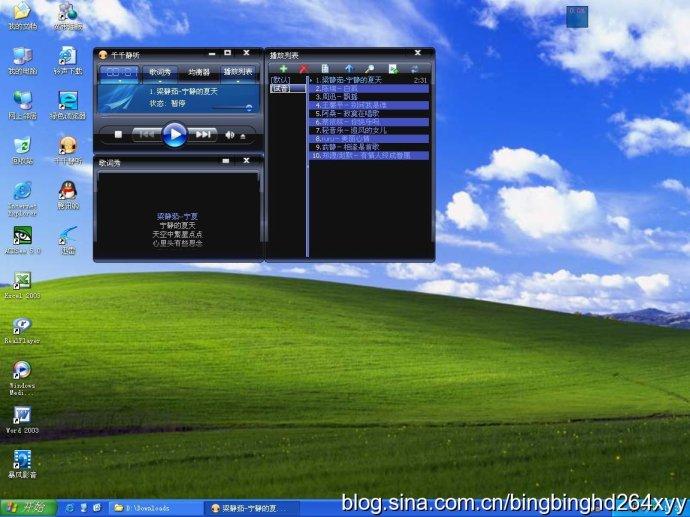Select song 7 in the playlist
The image size is (690, 517).
tap(369, 130)
